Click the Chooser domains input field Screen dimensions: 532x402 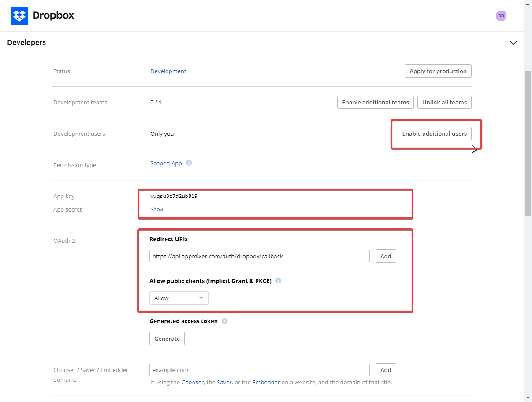[x=259, y=370]
